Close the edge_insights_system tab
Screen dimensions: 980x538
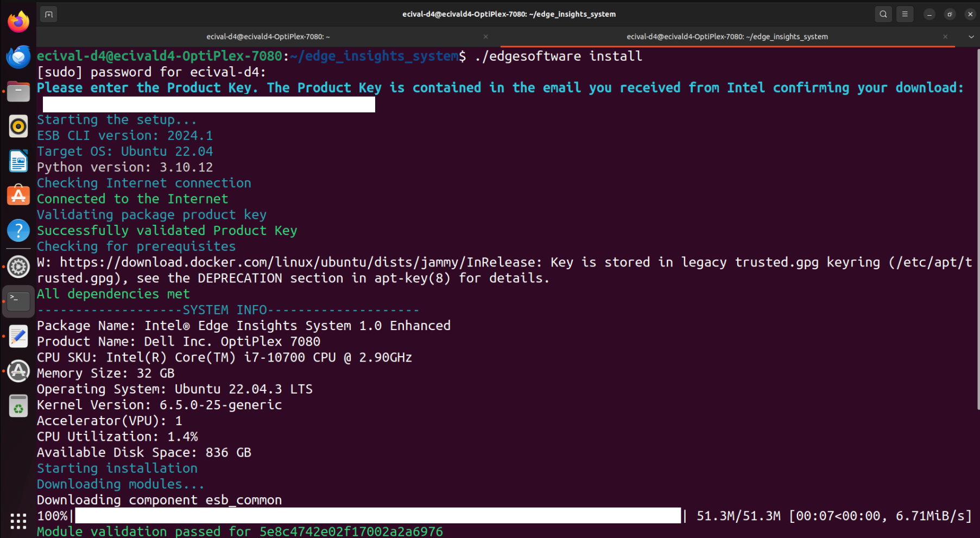point(945,37)
